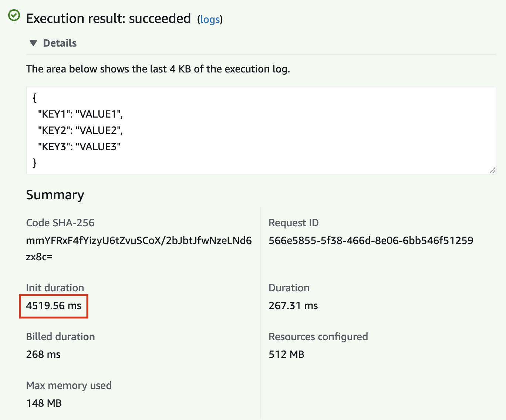Image resolution: width=506 pixels, height=420 pixels.
Task: Select the Max memory used value
Action: click(43, 403)
